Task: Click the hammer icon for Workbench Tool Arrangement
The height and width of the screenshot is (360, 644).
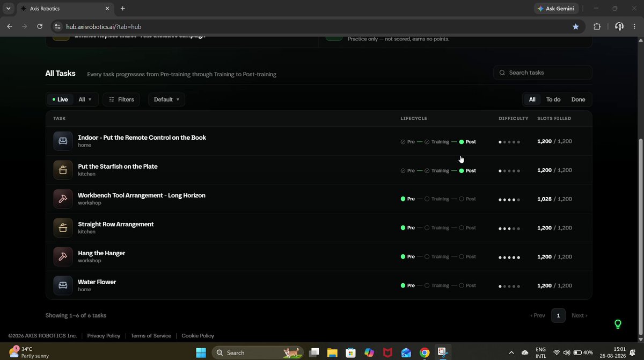Action: (x=63, y=199)
